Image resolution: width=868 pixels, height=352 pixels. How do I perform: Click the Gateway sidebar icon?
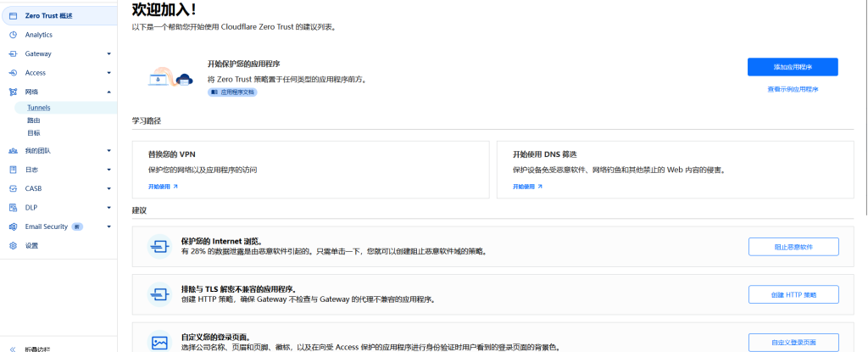[x=14, y=53]
